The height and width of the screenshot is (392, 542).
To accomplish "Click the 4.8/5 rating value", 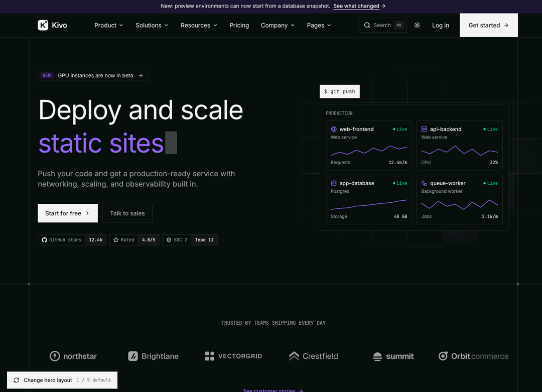I will click(x=149, y=240).
